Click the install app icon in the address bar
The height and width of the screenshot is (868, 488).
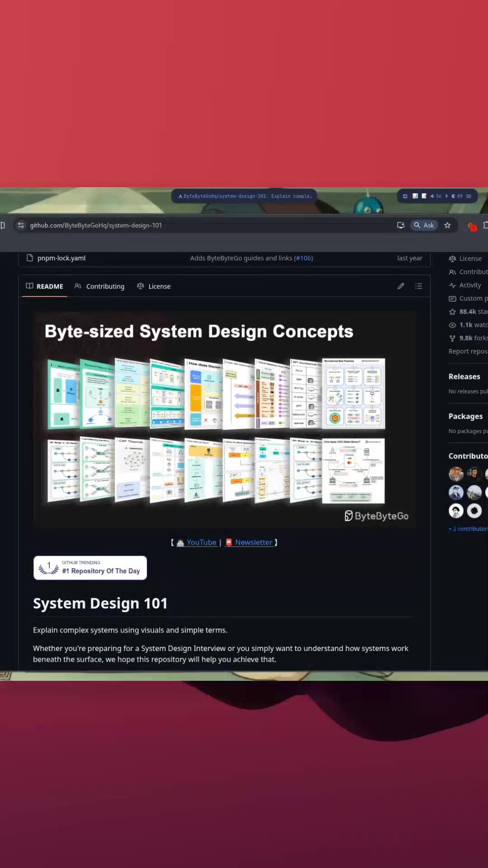(x=400, y=225)
